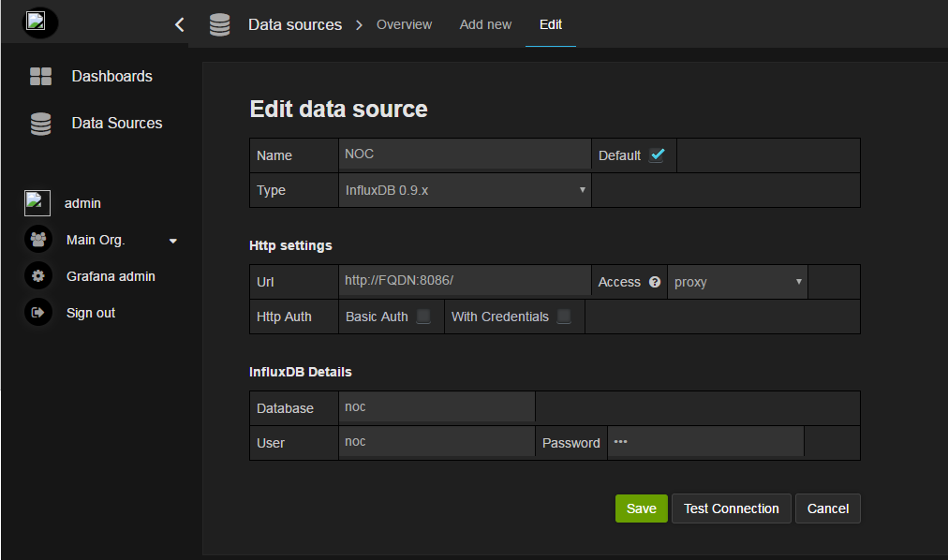948x560 pixels.
Task: Collapse the side menu with the chevron arrow
Action: click(x=180, y=24)
